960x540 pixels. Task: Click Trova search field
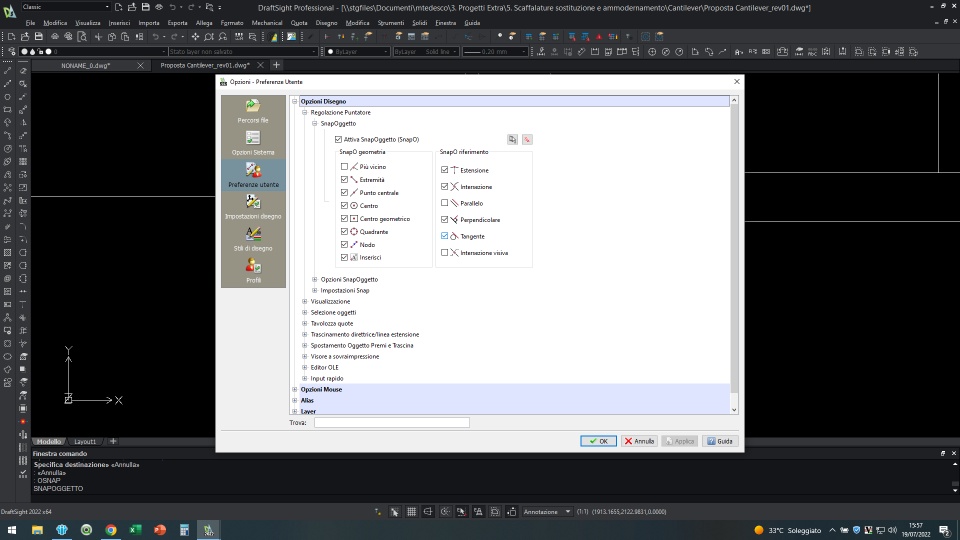pyautogui.click(x=392, y=422)
